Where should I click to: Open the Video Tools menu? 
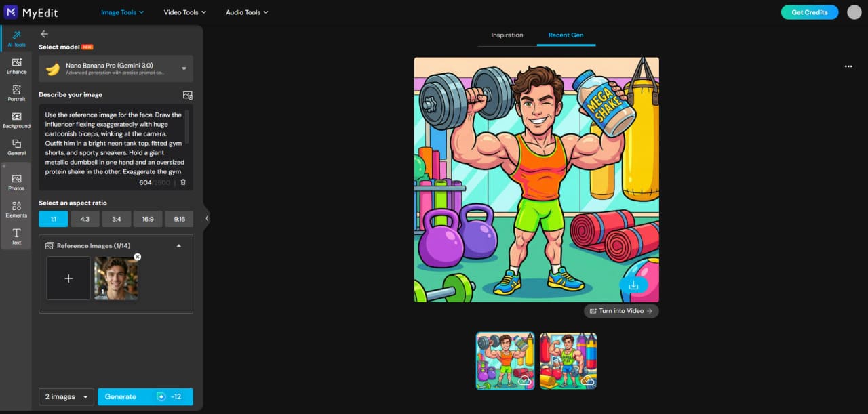(x=185, y=12)
